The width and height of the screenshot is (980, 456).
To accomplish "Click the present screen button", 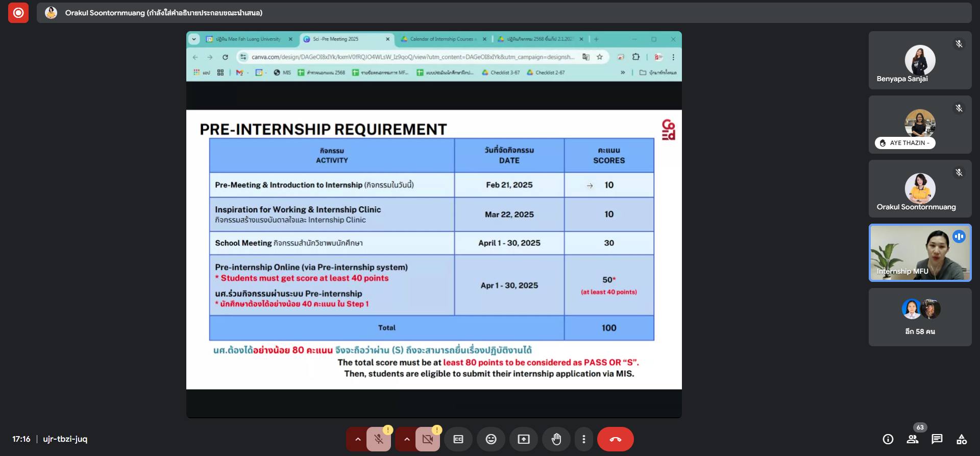I will pyautogui.click(x=524, y=439).
